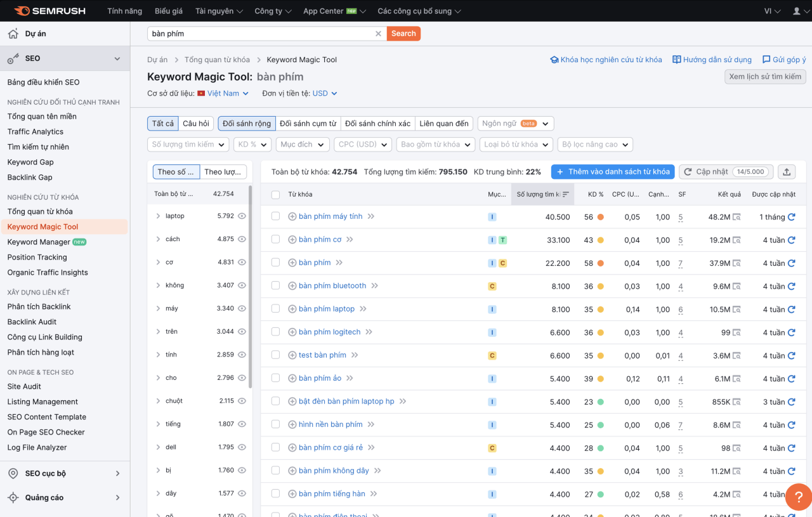Open user account icon in top bar

coord(797,11)
